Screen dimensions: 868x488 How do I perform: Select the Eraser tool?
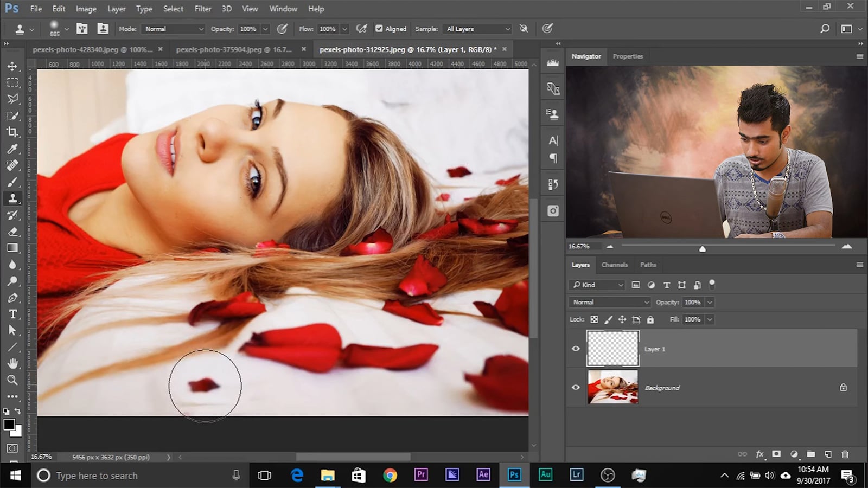[x=12, y=231]
